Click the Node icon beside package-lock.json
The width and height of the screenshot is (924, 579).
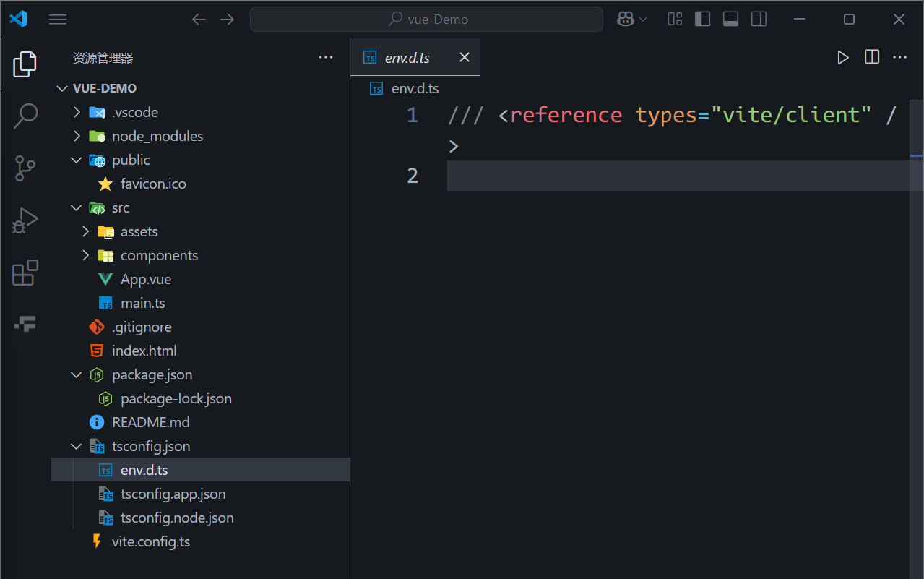pyautogui.click(x=105, y=398)
